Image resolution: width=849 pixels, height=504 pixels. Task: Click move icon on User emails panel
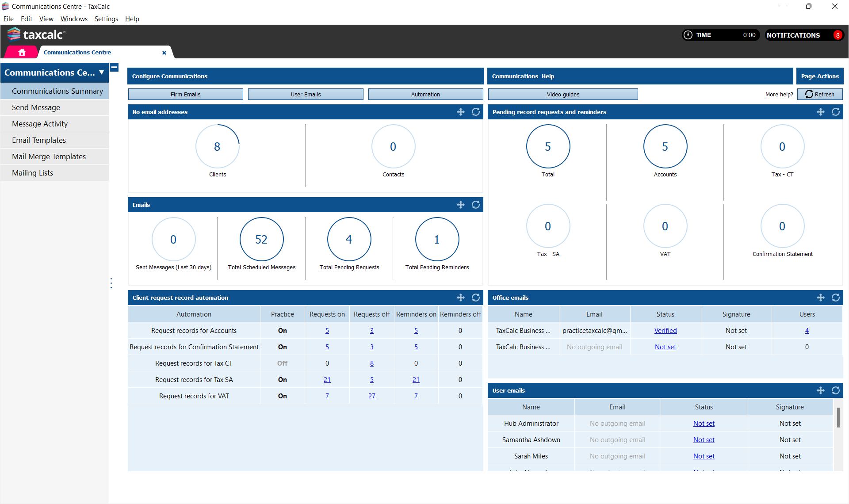(820, 390)
